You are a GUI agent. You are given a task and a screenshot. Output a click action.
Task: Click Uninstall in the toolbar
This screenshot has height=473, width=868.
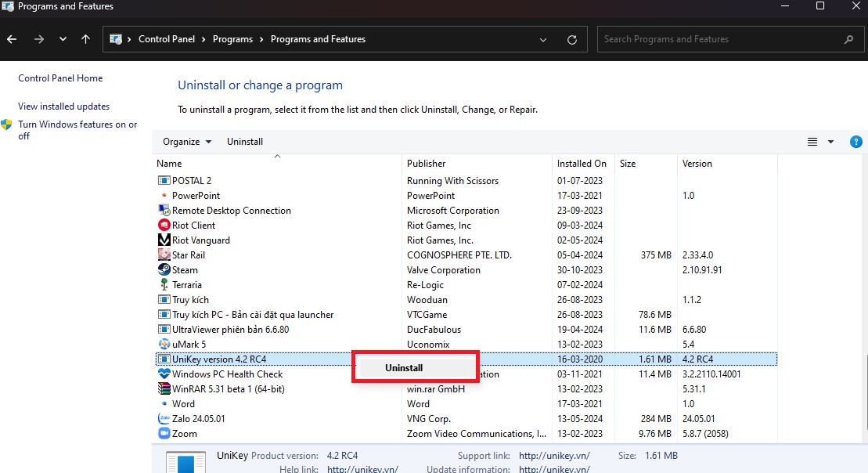tap(245, 142)
